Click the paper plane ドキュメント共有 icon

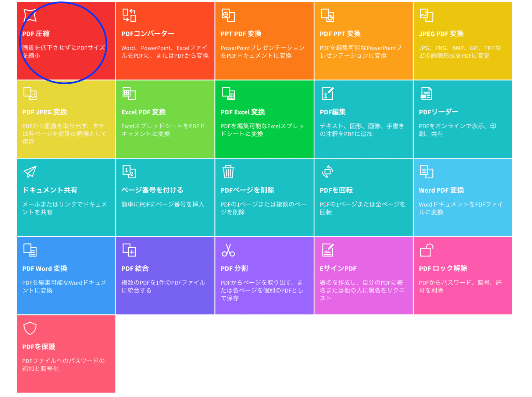pyautogui.click(x=30, y=172)
